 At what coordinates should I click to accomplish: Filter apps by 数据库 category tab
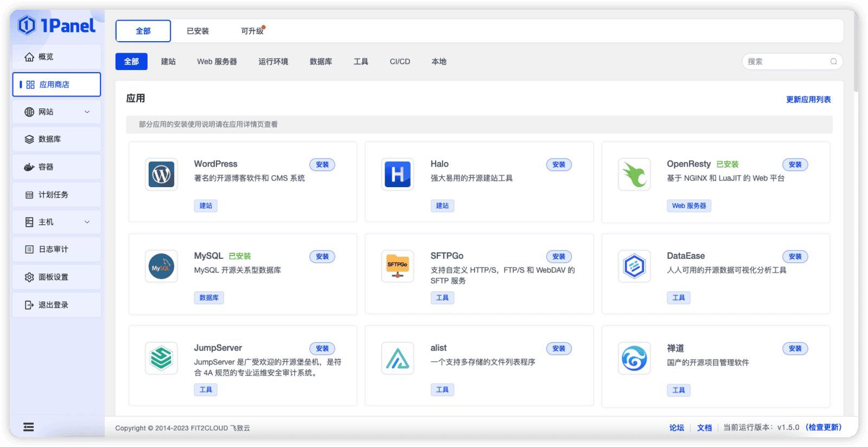tap(321, 61)
